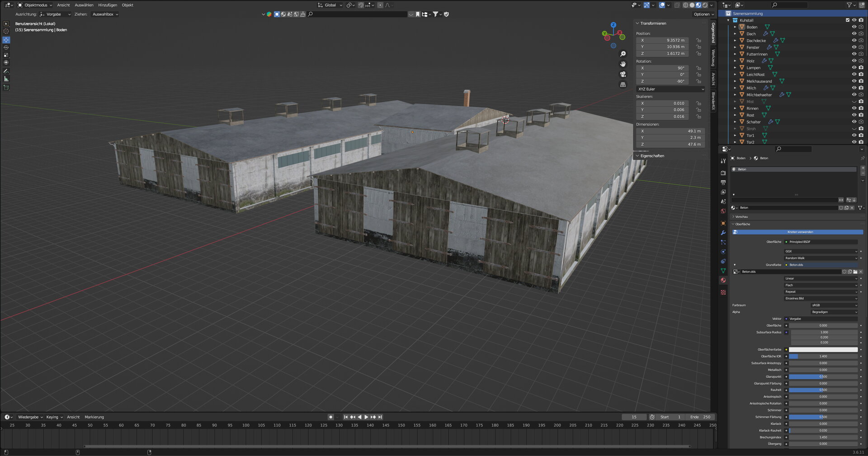
Task: Switch to perspective/orthographic grid icon
Action: pyautogui.click(x=623, y=85)
